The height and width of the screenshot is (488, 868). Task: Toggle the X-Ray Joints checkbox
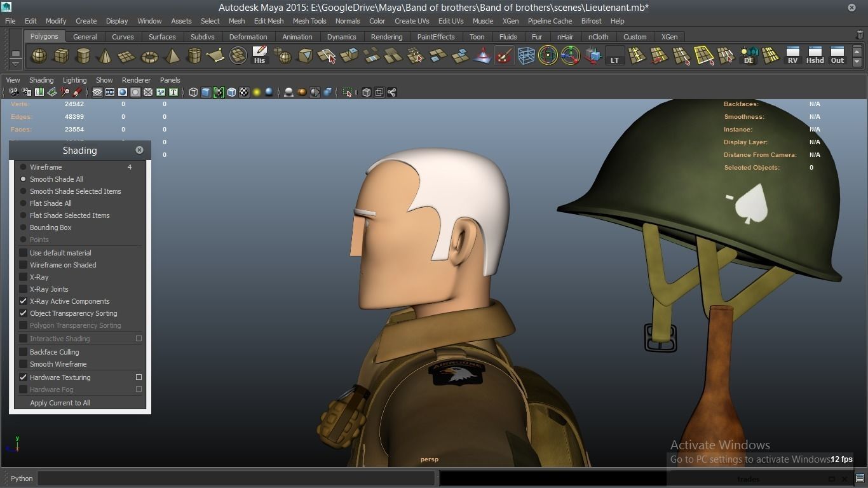point(24,289)
